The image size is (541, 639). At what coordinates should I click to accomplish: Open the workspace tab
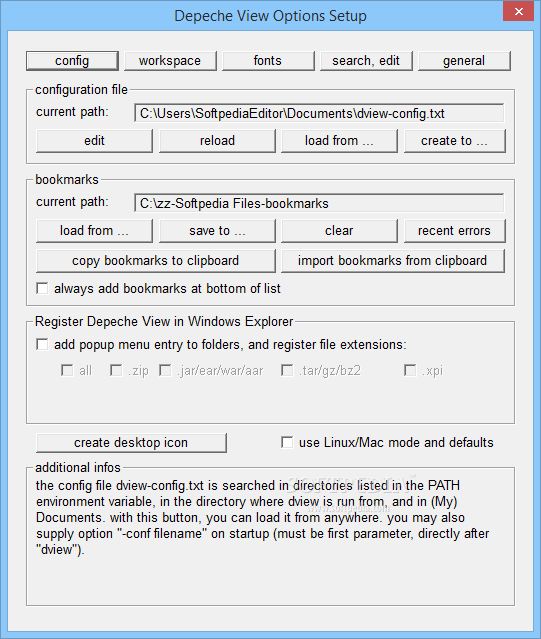click(170, 61)
